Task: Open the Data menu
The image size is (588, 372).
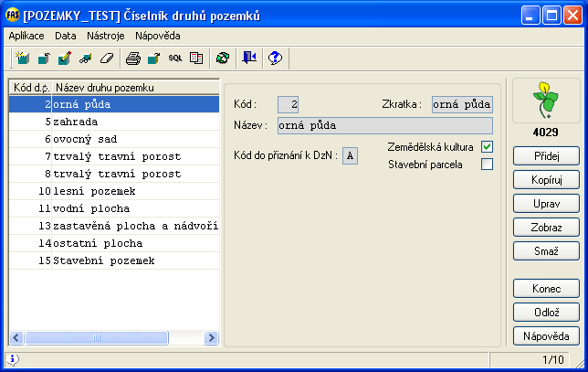Action: coord(66,36)
